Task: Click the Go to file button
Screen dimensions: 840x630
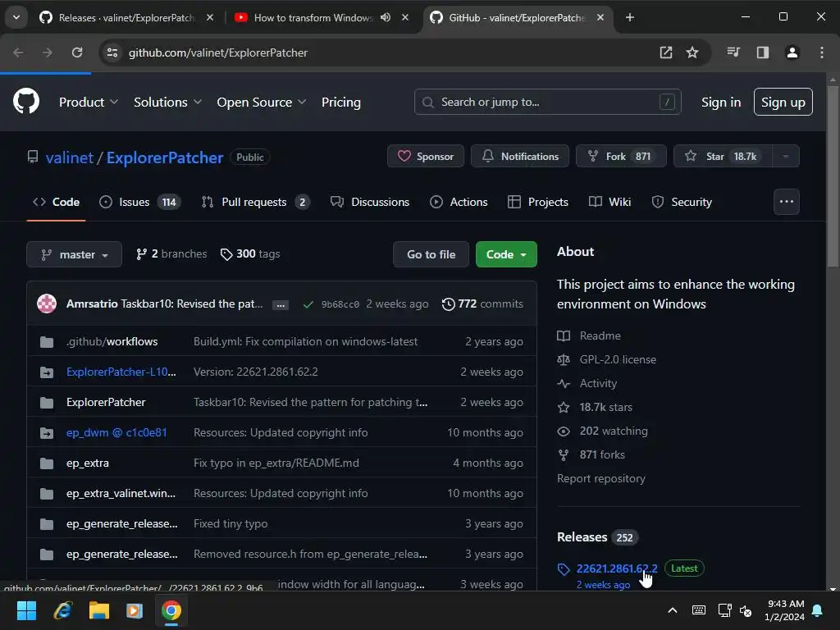Action: coord(431,254)
